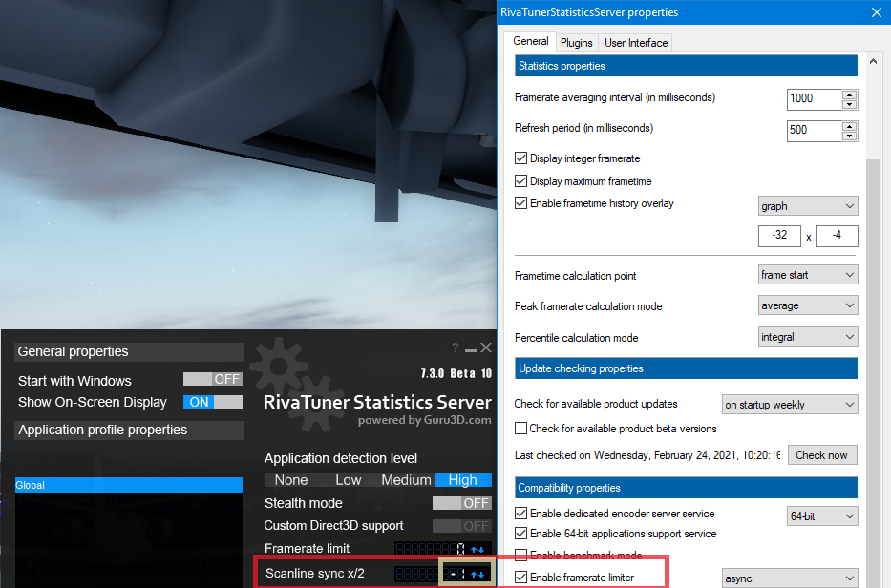Uncheck Display maximum frametime
The width and height of the screenshot is (891, 588).
point(520,180)
